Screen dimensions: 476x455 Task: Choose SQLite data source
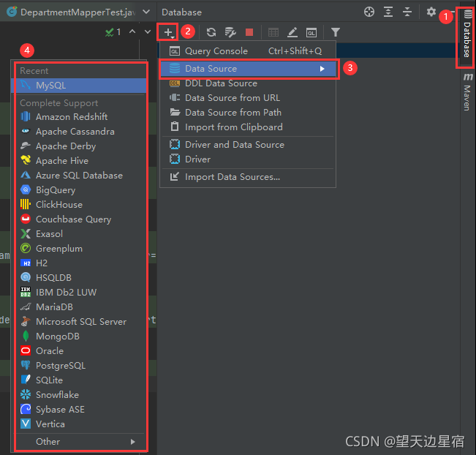[79, 380]
